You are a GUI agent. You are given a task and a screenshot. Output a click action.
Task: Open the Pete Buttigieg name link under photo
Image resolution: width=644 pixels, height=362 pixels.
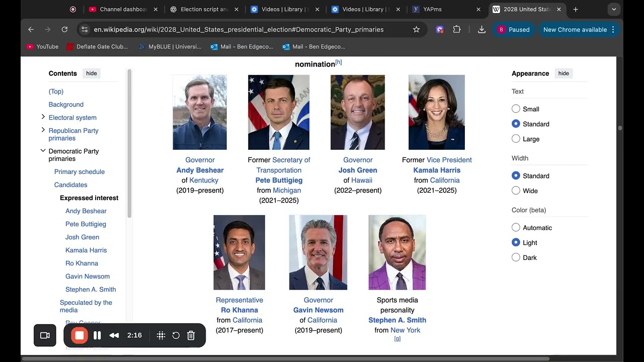(279, 180)
